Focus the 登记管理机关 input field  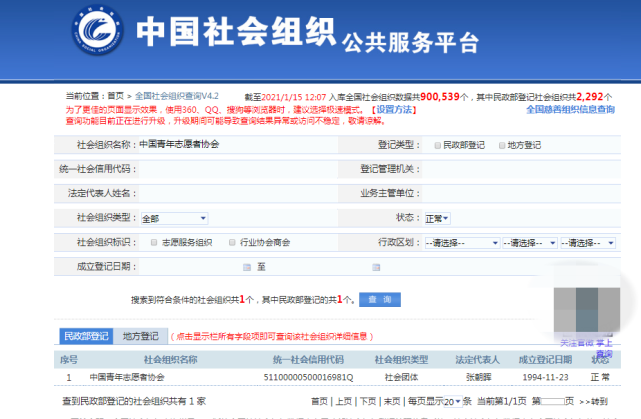[521, 169]
